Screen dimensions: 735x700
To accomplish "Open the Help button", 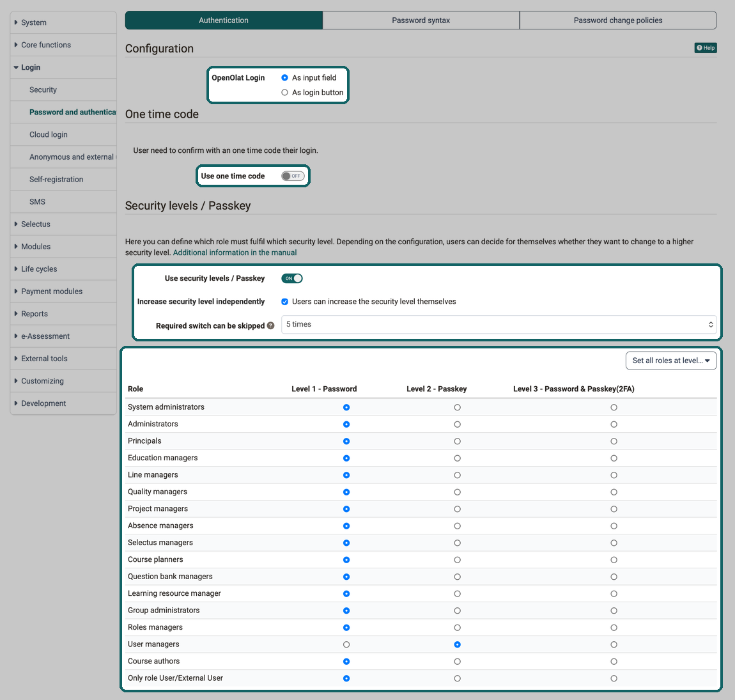I will (706, 48).
